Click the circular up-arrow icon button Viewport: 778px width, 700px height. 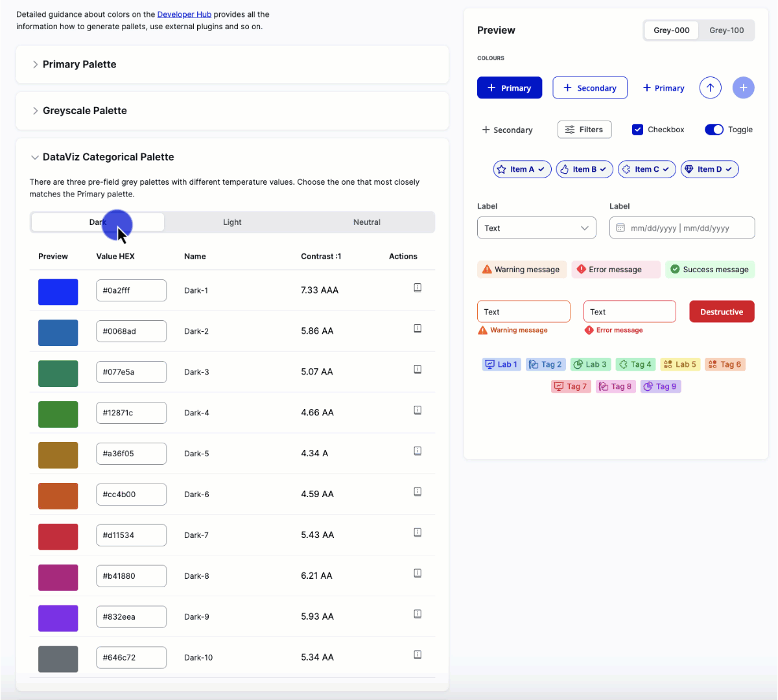[710, 88]
